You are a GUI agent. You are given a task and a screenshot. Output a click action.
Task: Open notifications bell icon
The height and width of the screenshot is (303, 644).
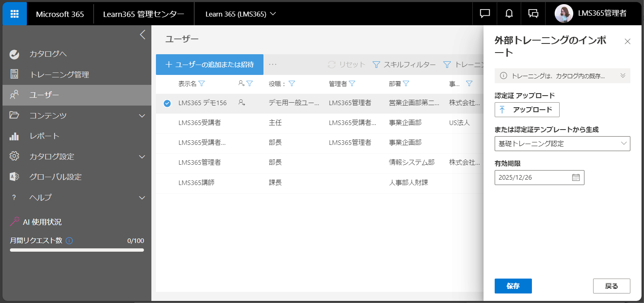click(x=509, y=14)
